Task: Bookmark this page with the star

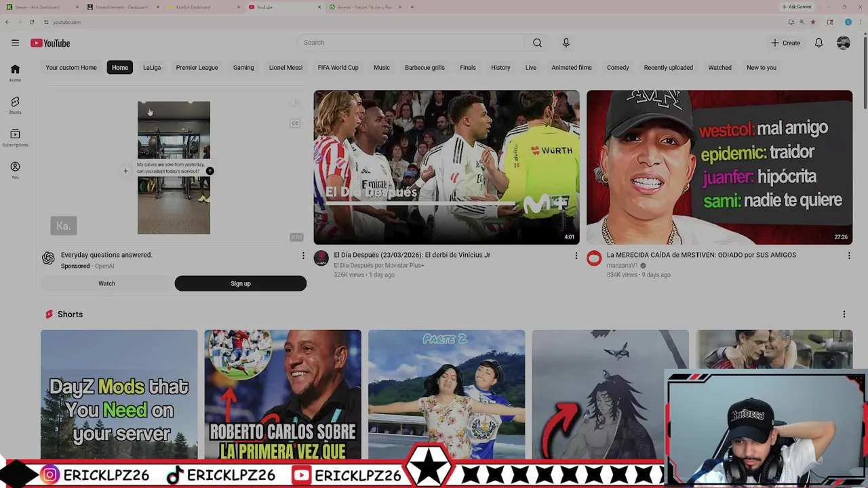Action: (813, 22)
